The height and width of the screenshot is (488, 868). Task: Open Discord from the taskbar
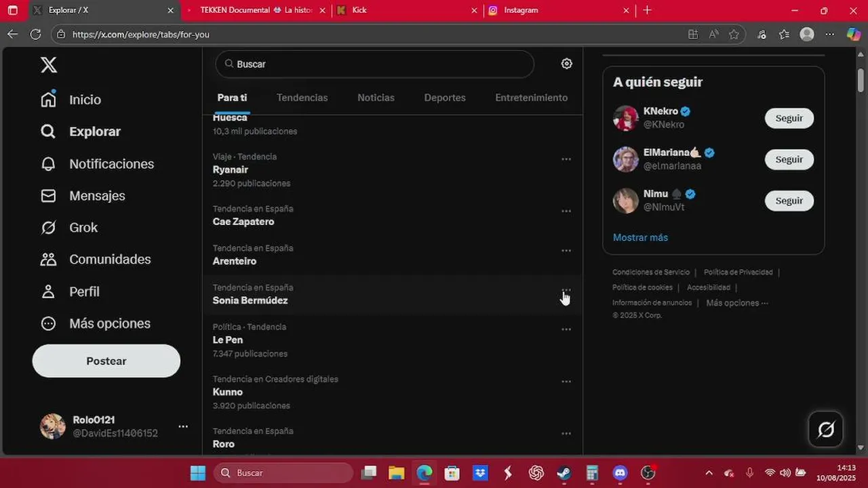[620, 472]
